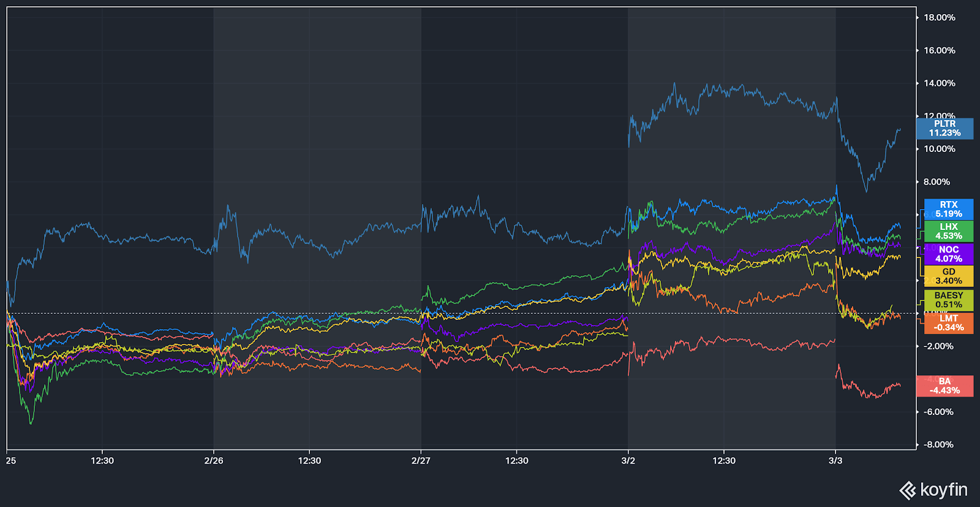Click the orange LMT -0.34% label
The height and width of the screenshot is (507, 980).
948,322
